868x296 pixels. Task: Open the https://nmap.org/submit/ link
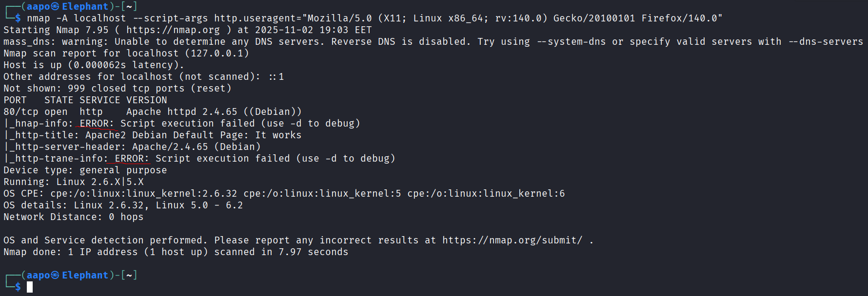[x=512, y=240]
